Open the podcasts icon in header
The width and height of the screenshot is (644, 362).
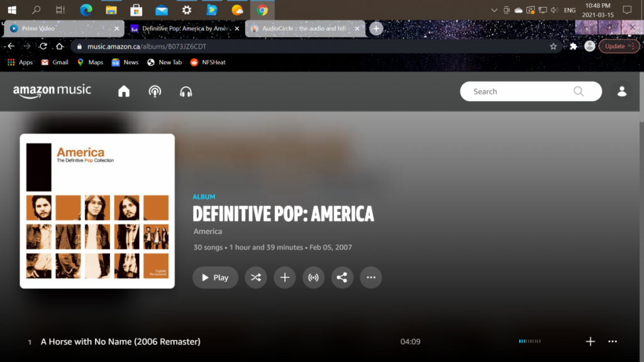click(155, 91)
